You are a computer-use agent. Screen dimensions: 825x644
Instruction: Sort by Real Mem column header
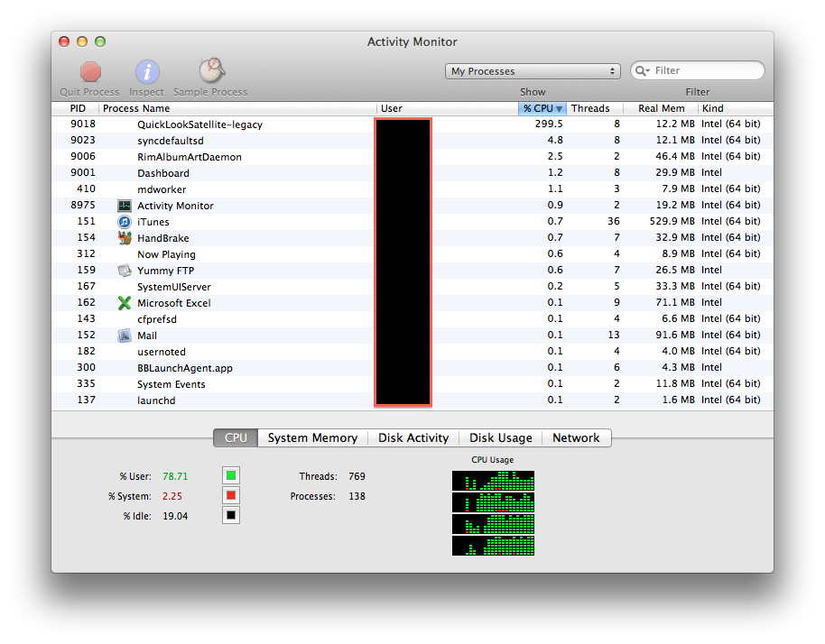(x=661, y=108)
